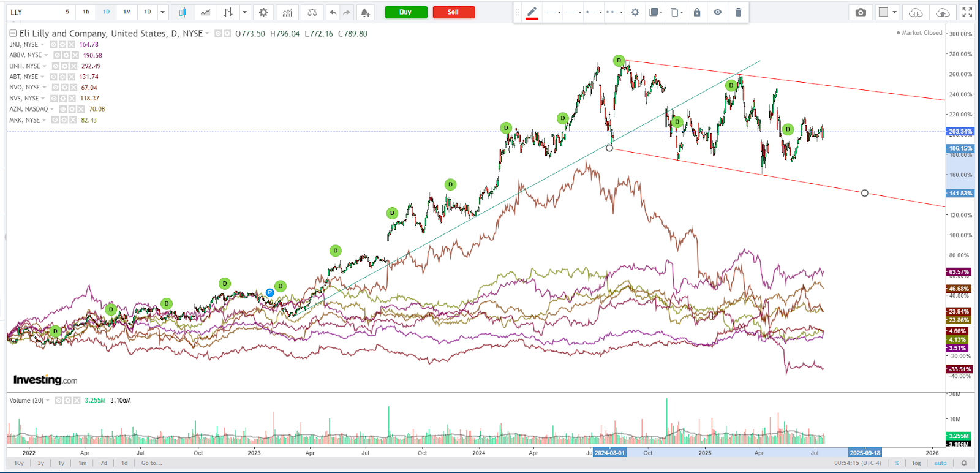The image size is (980, 473).
Task: Open settings gear for Eli Lilly series
Action: tap(227, 34)
